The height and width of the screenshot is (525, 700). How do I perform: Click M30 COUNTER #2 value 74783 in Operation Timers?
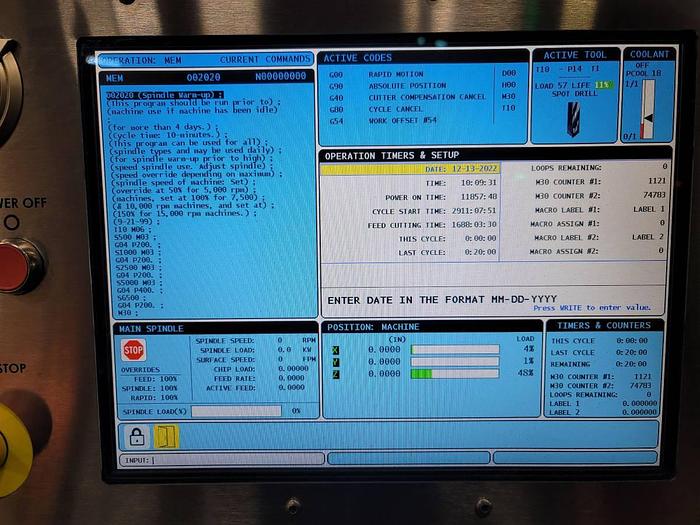[654, 195]
